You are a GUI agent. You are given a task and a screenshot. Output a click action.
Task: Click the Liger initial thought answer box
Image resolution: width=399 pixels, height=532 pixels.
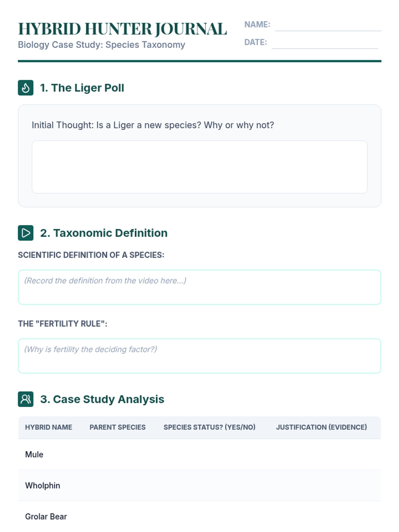click(x=199, y=167)
